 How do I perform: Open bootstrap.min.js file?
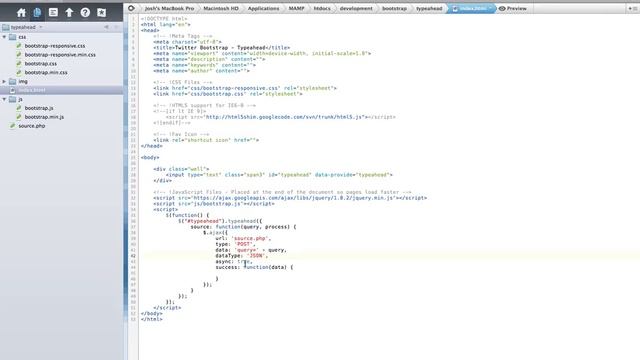coord(44,117)
